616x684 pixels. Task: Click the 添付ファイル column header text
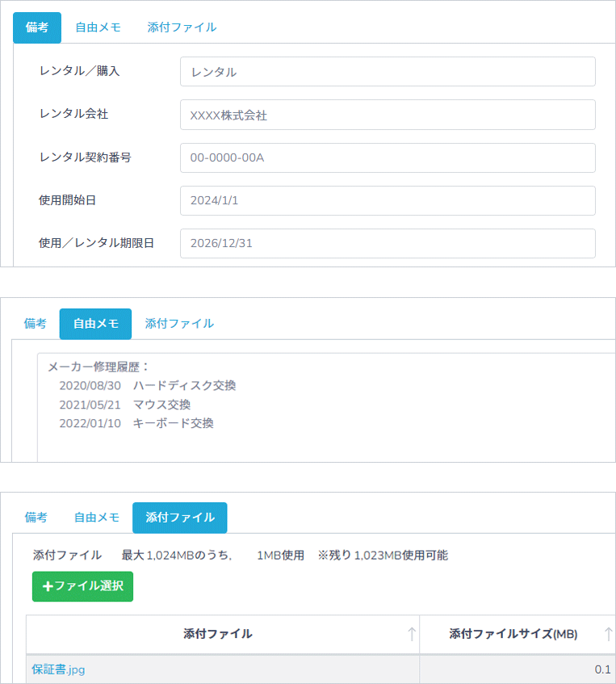pyautogui.click(x=218, y=634)
